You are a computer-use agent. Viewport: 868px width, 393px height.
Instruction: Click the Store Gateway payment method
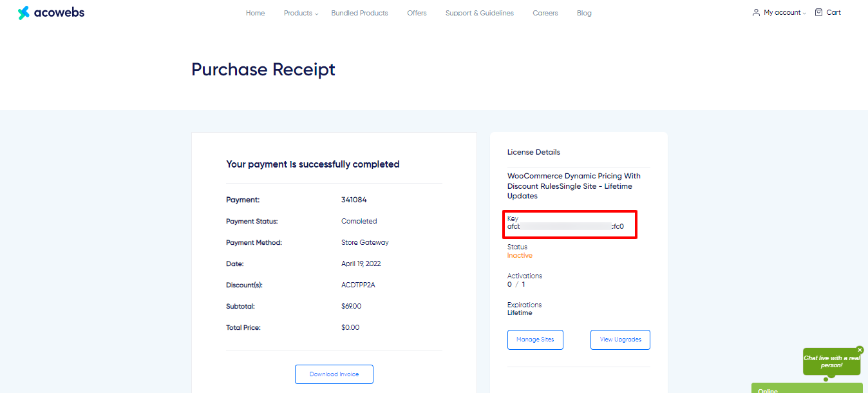coord(365,242)
